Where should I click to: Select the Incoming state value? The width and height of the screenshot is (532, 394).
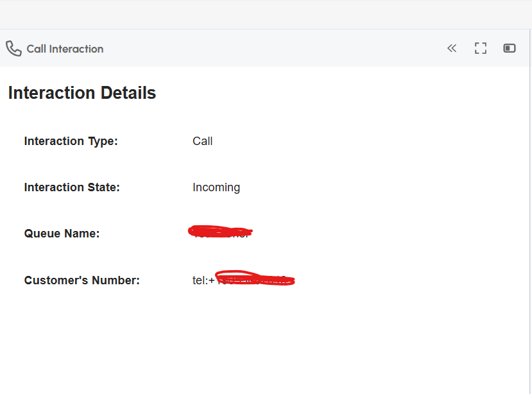(216, 187)
